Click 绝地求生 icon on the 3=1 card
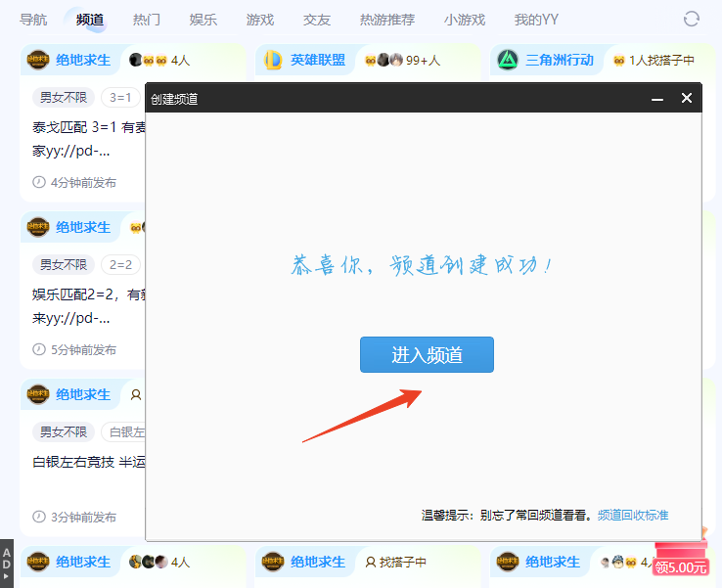722x588 pixels. [38, 60]
